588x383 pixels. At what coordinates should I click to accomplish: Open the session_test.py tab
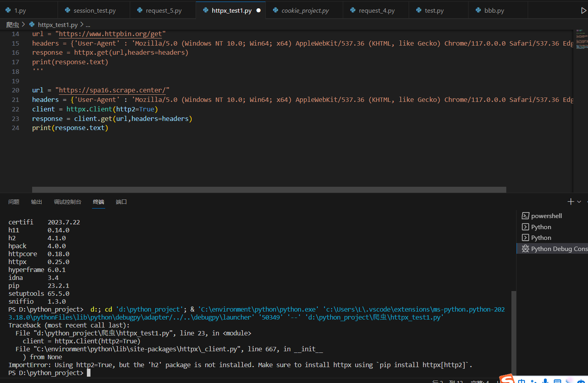[94, 10]
